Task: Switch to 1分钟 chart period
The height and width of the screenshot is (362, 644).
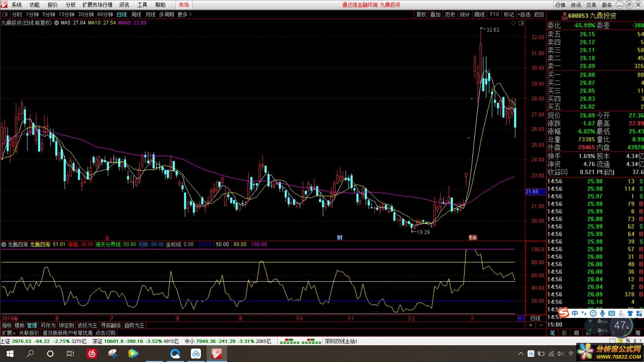Action: click(x=33, y=14)
